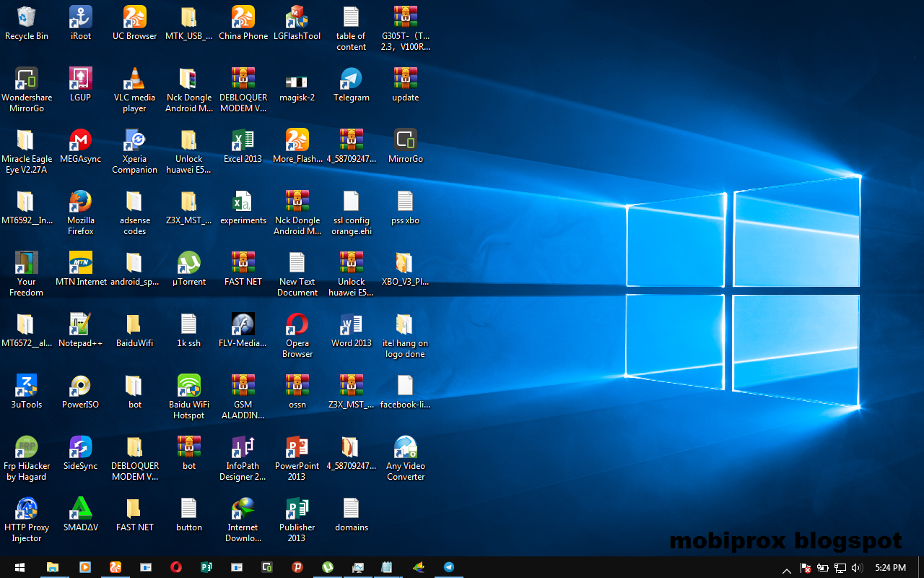Open Opera Browser
This screenshot has width=924, height=578.
pos(297,325)
